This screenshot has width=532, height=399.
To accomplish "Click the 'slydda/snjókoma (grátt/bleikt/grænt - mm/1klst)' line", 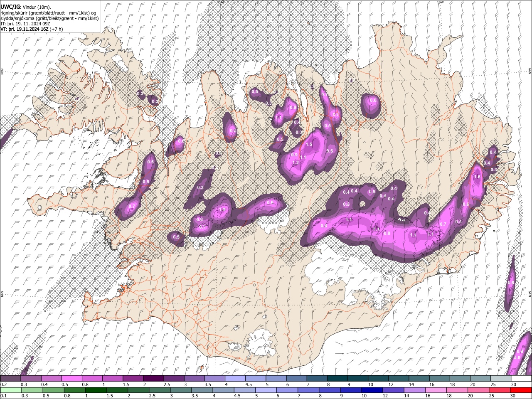I will pyautogui.click(x=49, y=18).
